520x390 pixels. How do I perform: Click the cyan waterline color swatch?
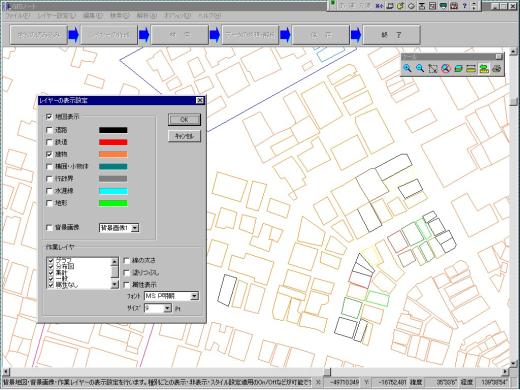pos(113,191)
